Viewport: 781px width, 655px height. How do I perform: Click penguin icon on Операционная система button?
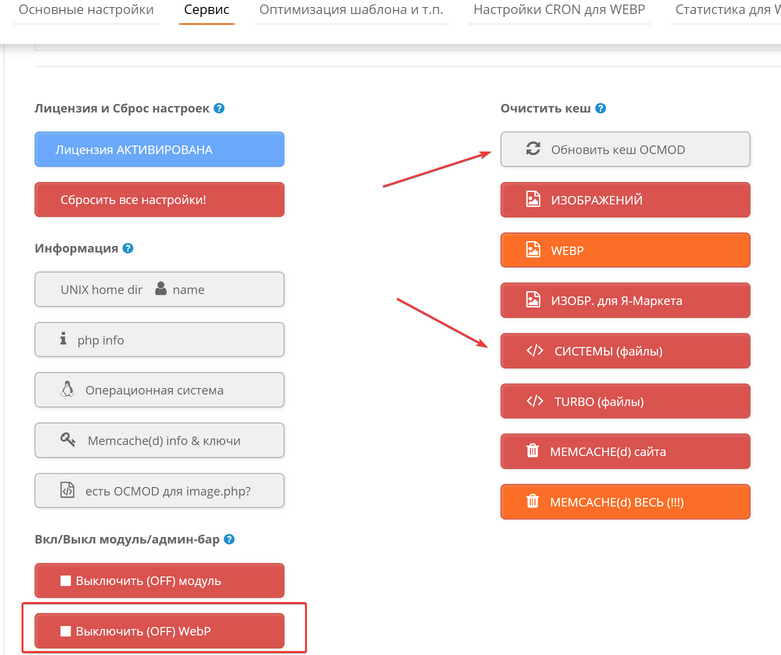(67, 389)
